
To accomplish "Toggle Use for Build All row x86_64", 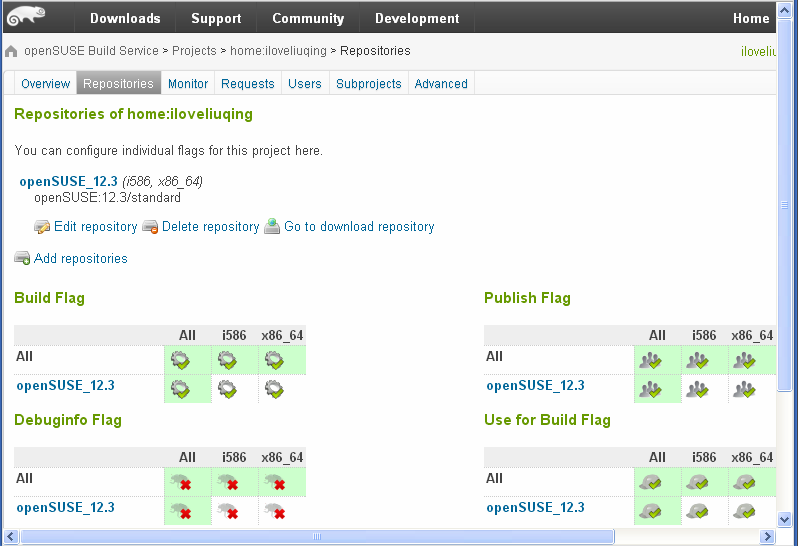I will pos(745,482).
